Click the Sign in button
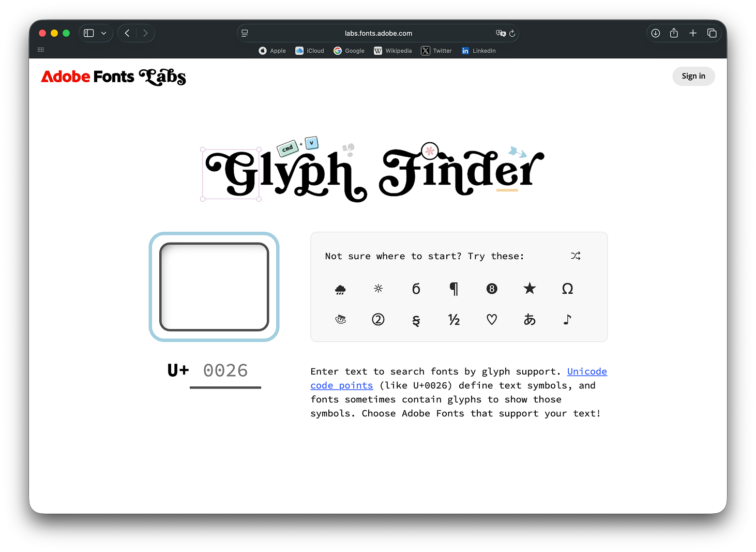 [x=693, y=76]
